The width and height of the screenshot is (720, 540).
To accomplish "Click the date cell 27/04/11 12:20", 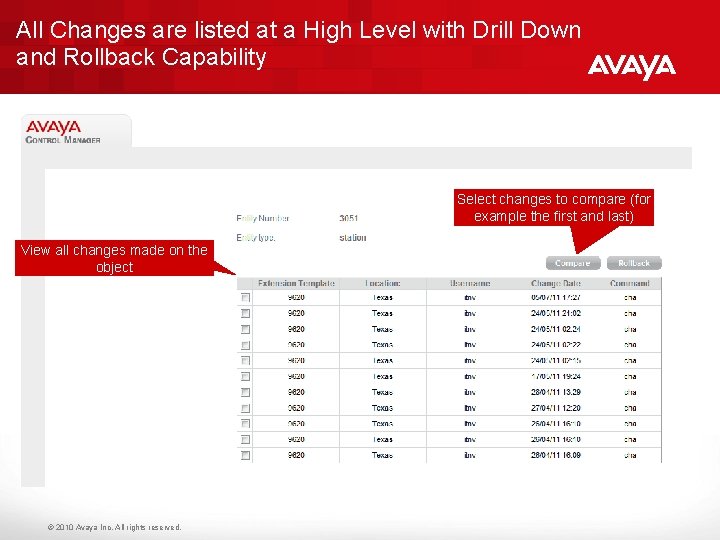I will 556,408.
